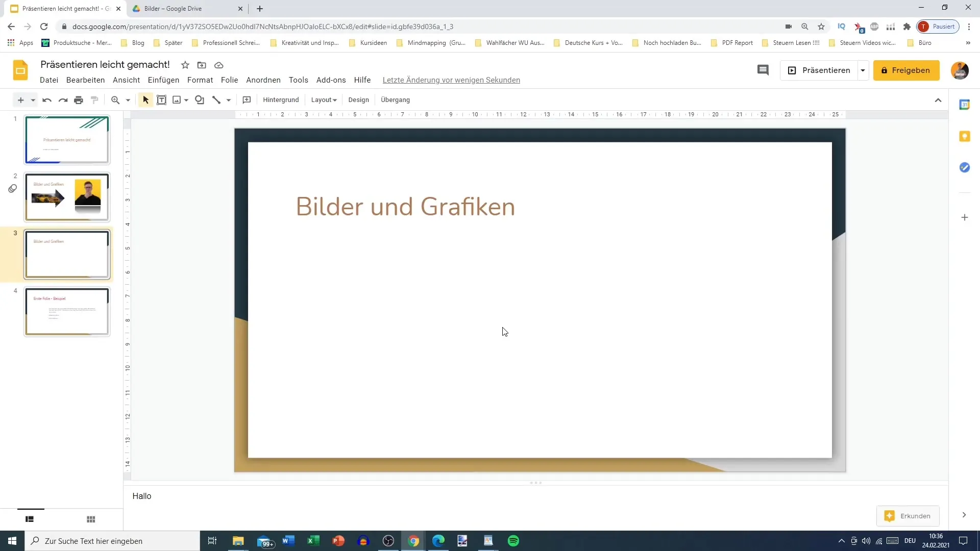Click the redo arrow icon
This screenshot has width=980, height=551.
click(x=63, y=100)
